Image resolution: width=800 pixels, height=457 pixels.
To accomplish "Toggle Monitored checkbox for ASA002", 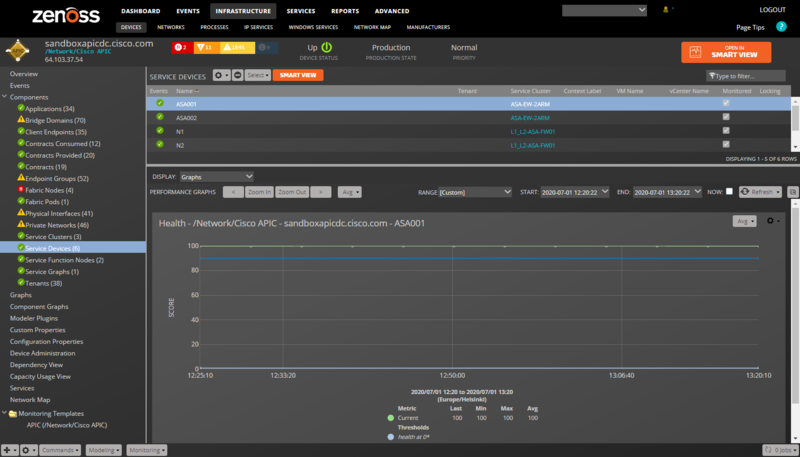I will tap(726, 117).
